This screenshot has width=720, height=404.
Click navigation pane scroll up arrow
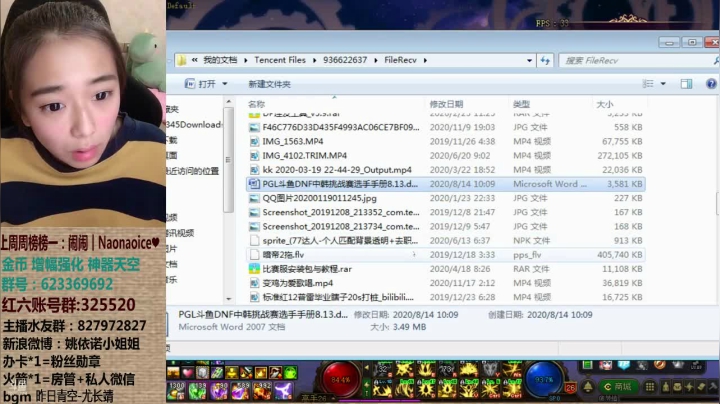click(229, 101)
